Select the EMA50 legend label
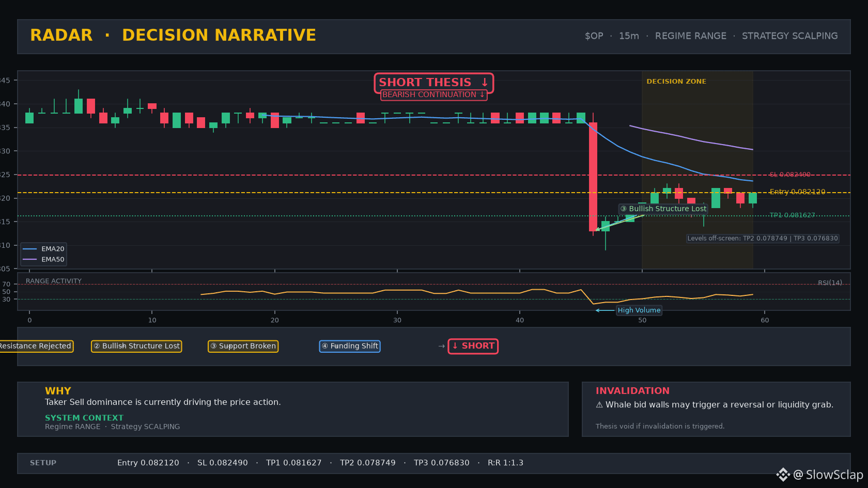The image size is (868, 488). (x=53, y=259)
